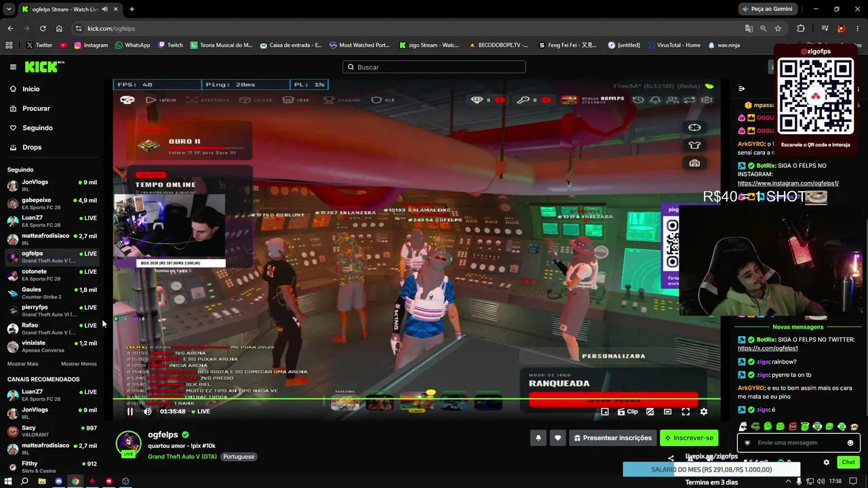Click Presentear inscrições button
Image resolution: width=868 pixels, height=488 pixels.
pyautogui.click(x=612, y=438)
